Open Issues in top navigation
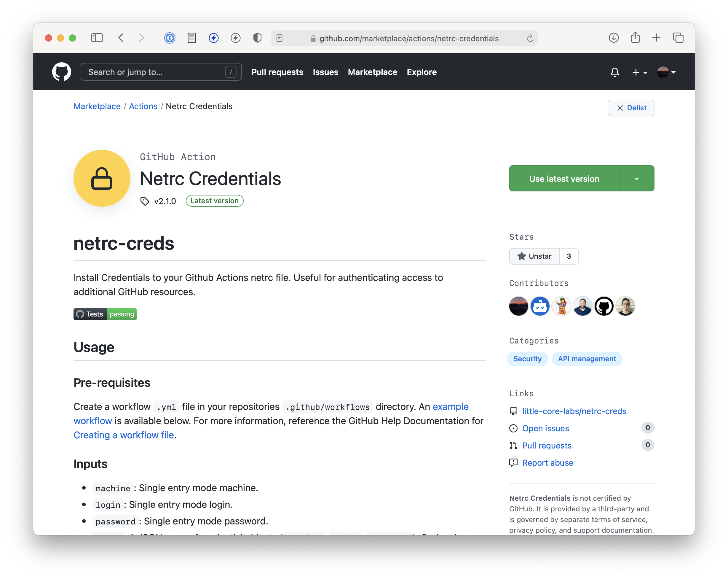This screenshot has width=728, height=579. pyautogui.click(x=325, y=72)
